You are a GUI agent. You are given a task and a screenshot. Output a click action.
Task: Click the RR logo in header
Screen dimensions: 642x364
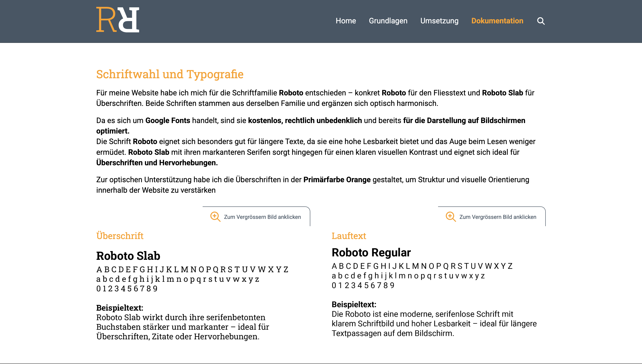click(118, 20)
